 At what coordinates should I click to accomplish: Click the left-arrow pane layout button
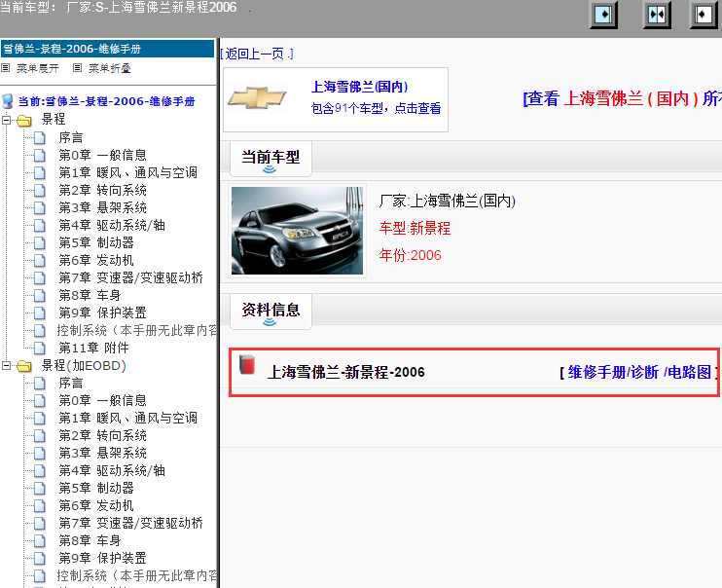click(x=703, y=15)
